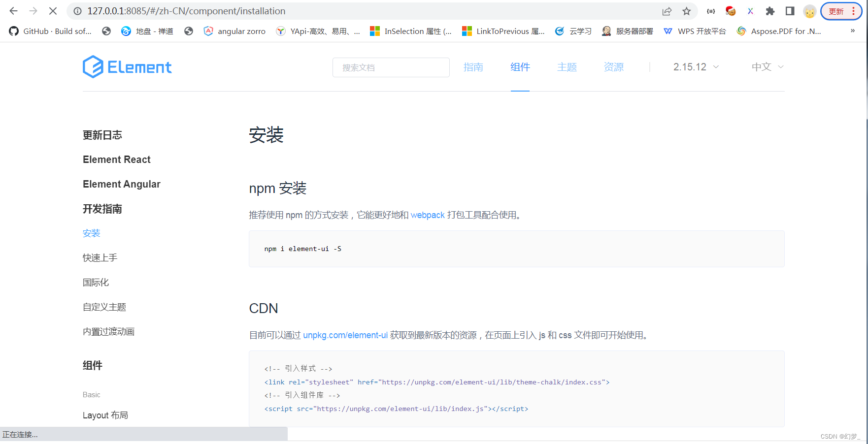Select Layout 布局 in the sidebar

tap(105, 415)
